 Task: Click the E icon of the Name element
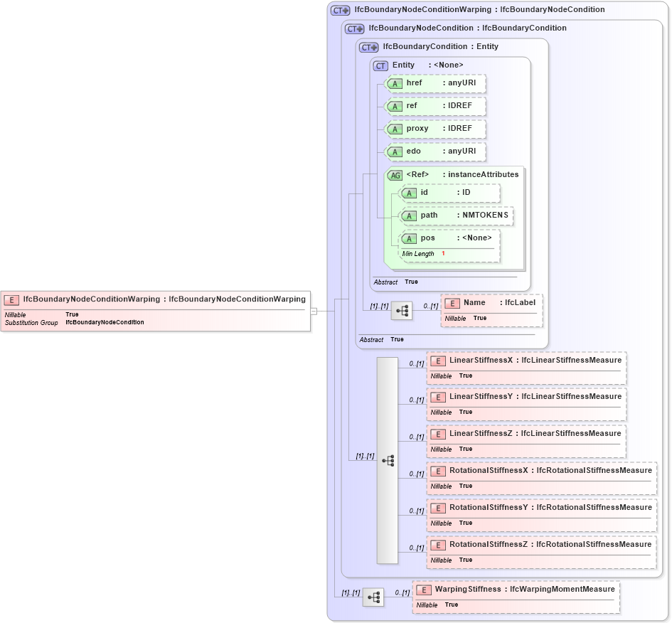click(x=452, y=302)
